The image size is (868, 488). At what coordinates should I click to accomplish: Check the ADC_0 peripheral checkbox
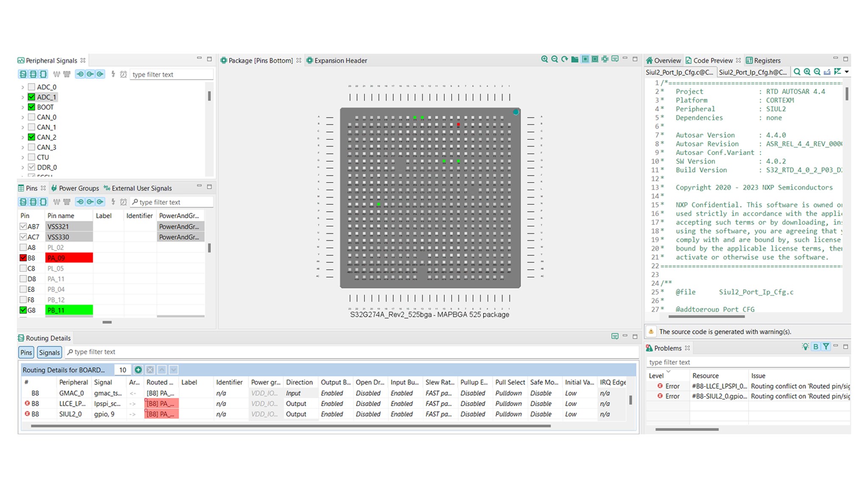(x=31, y=87)
